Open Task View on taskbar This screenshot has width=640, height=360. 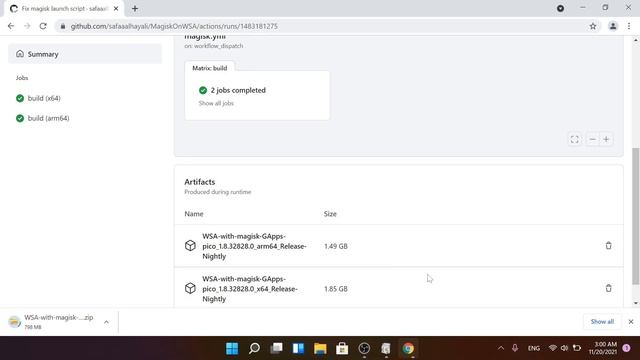pyautogui.click(x=276, y=349)
